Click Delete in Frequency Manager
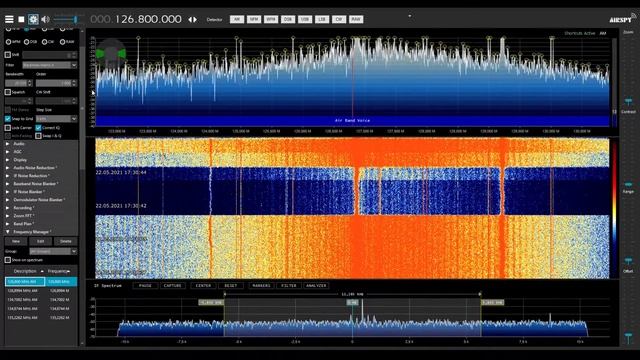 click(x=66, y=241)
